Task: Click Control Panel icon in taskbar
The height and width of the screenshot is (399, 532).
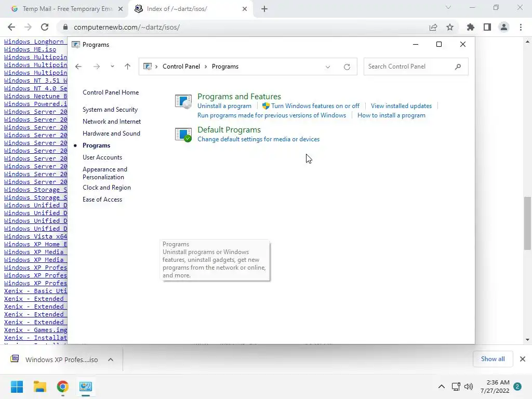Action: (x=86, y=387)
